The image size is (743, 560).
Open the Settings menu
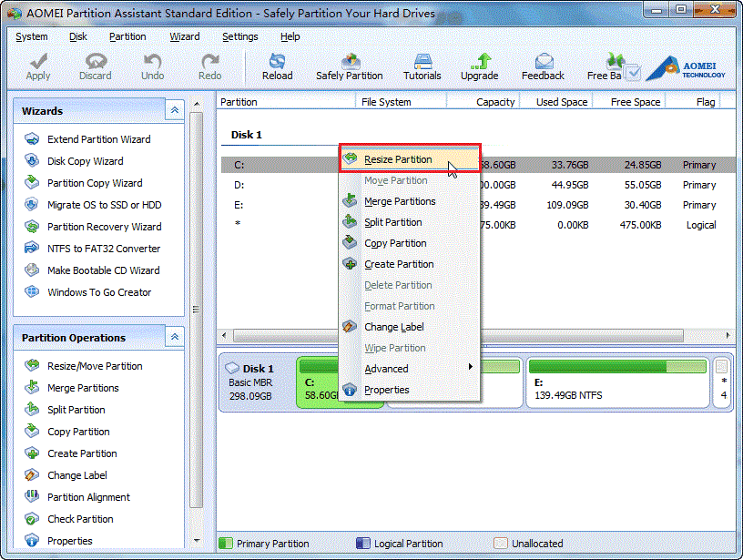pyautogui.click(x=239, y=36)
